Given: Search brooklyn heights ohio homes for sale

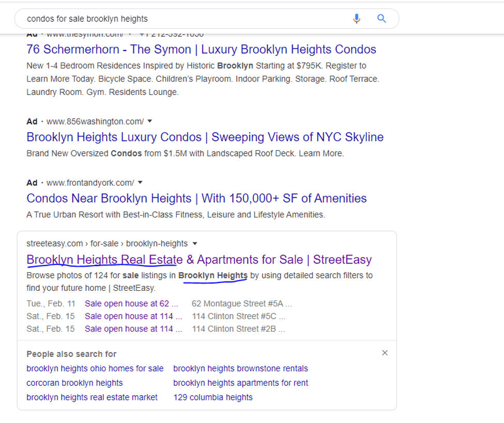Looking at the screenshot, I should [95, 368].
